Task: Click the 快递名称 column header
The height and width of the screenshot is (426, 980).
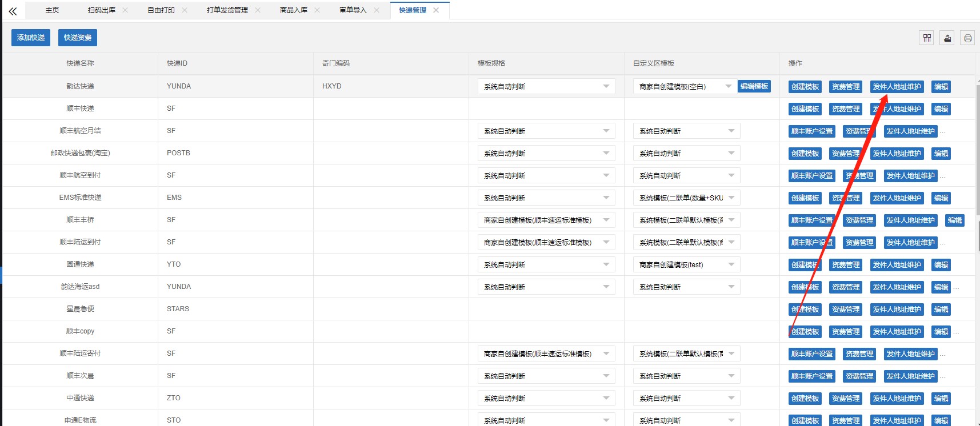Action: pos(80,63)
